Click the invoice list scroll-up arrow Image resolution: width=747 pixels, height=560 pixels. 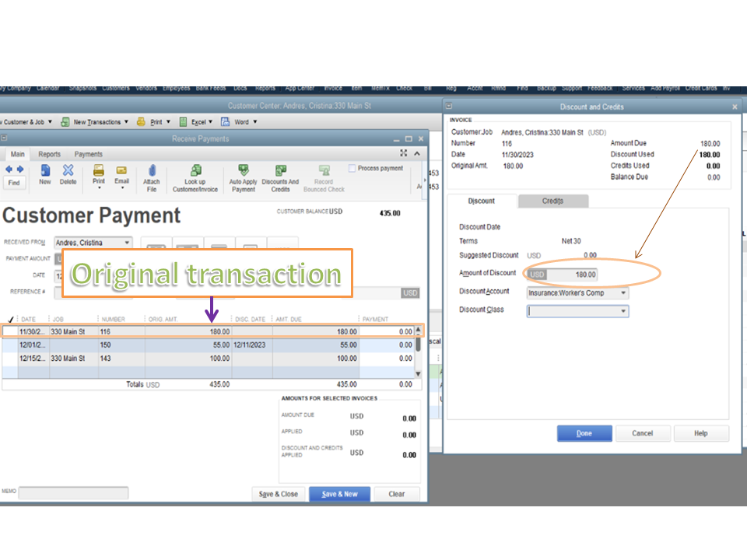418,330
